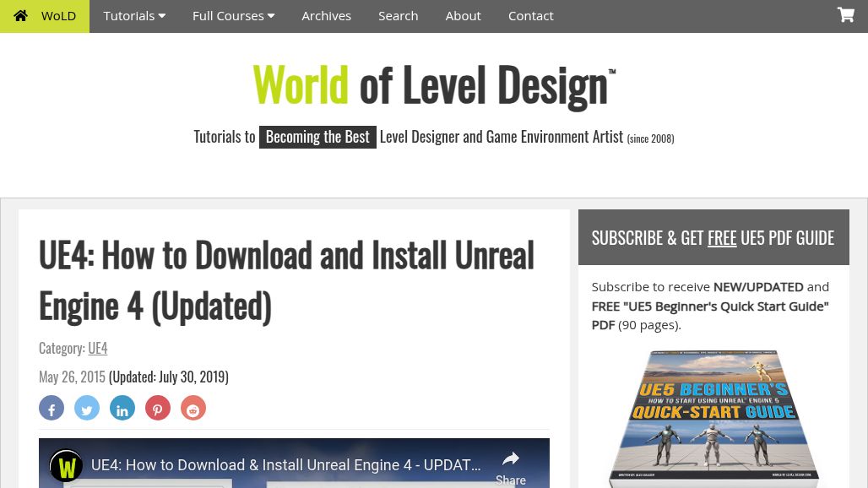
Task: Click the WoLD home label
Action: click(x=58, y=16)
